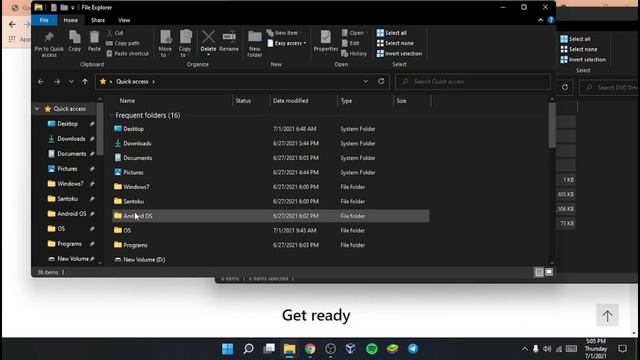
Task: Sort by the Name column header
Action: (x=127, y=101)
